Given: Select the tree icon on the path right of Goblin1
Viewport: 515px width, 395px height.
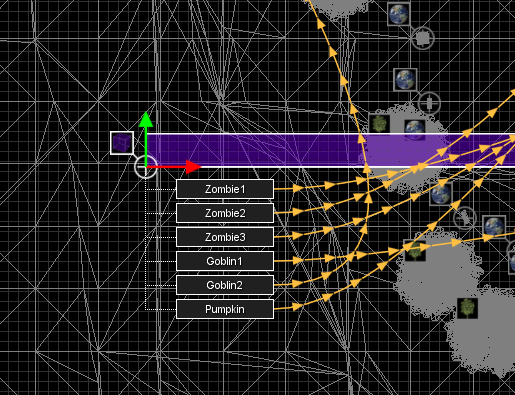Looking at the screenshot, I should (x=415, y=250).
